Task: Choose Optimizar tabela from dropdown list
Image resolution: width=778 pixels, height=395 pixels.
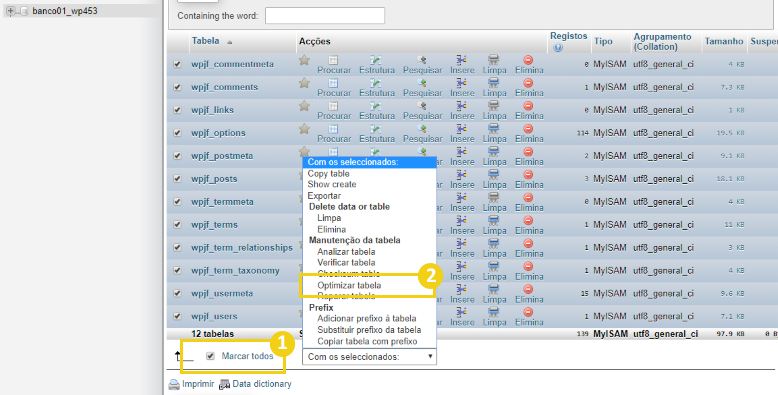Action: (x=349, y=286)
